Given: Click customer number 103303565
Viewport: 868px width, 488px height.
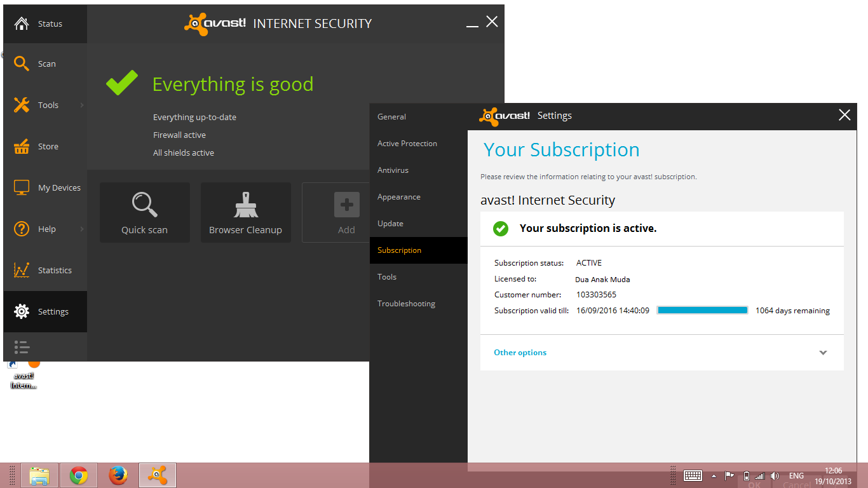Looking at the screenshot, I should tap(596, 295).
